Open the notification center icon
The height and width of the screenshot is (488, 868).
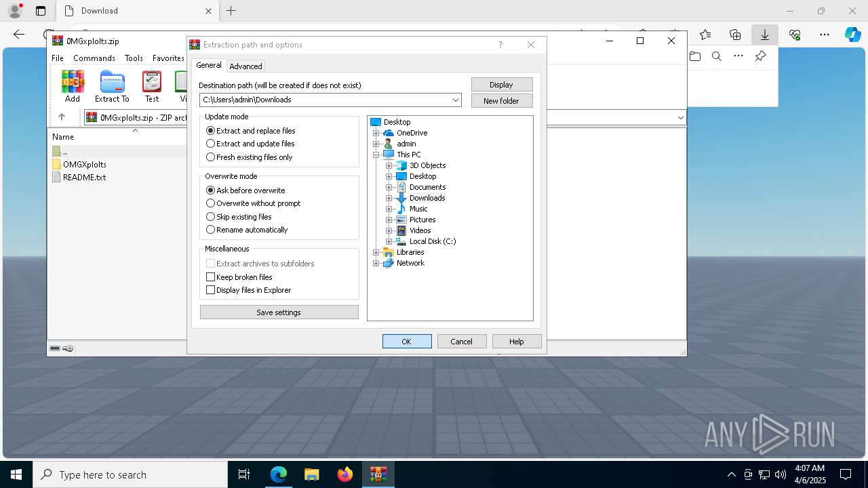(846, 474)
